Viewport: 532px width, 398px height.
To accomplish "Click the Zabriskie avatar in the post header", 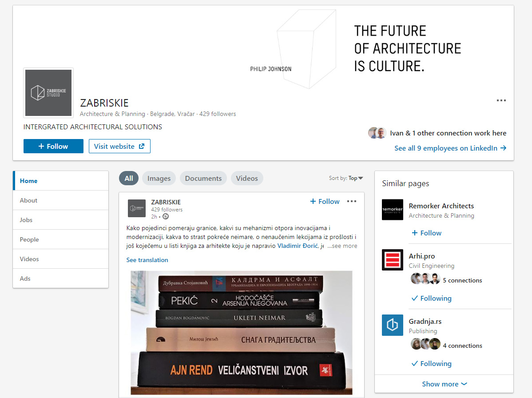I will 137,208.
